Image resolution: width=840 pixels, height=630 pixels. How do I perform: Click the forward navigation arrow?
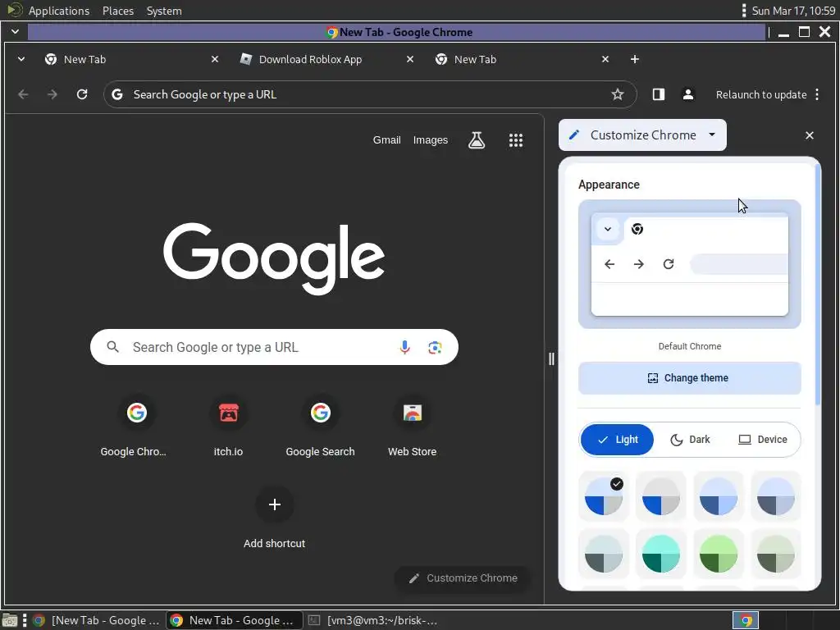52,95
